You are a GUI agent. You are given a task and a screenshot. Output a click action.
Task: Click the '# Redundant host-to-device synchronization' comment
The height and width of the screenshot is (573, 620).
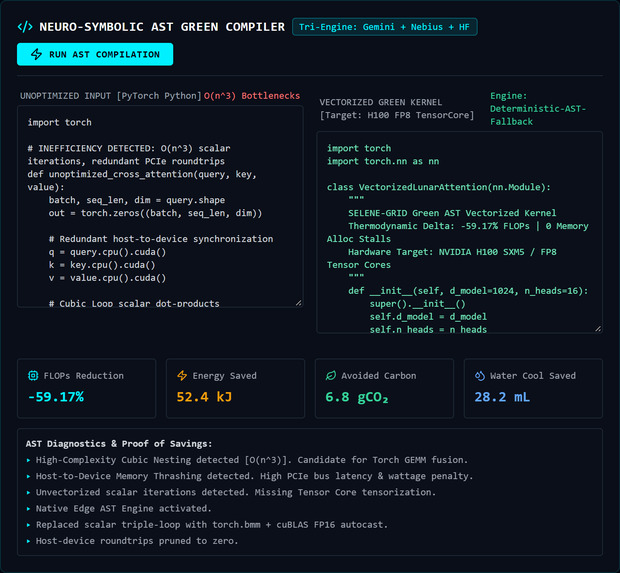coord(161,239)
